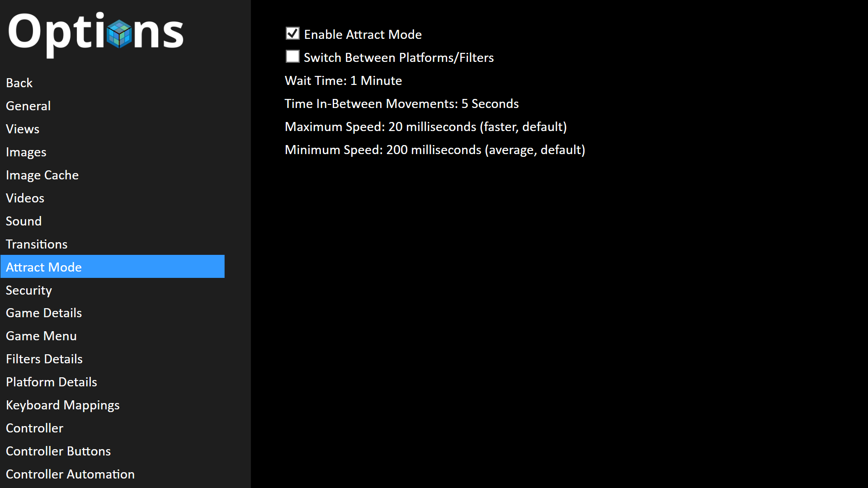Open the Views options section
This screenshot has height=488, width=868.
click(x=23, y=129)
